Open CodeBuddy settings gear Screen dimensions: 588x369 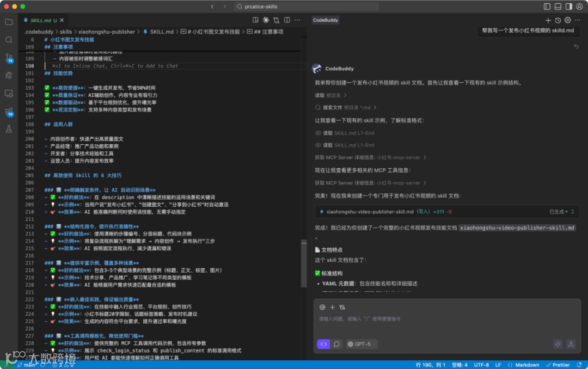click(x=568, y=20)
